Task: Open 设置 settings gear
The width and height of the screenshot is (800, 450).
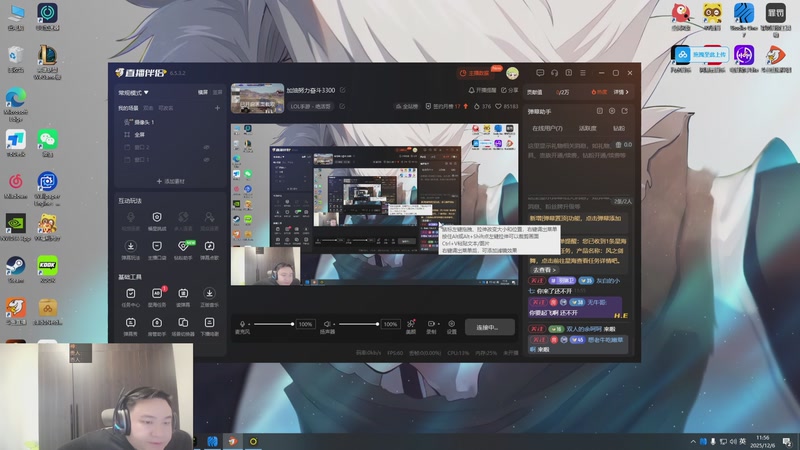Action: pyautogui.click(x=452, y=327)
